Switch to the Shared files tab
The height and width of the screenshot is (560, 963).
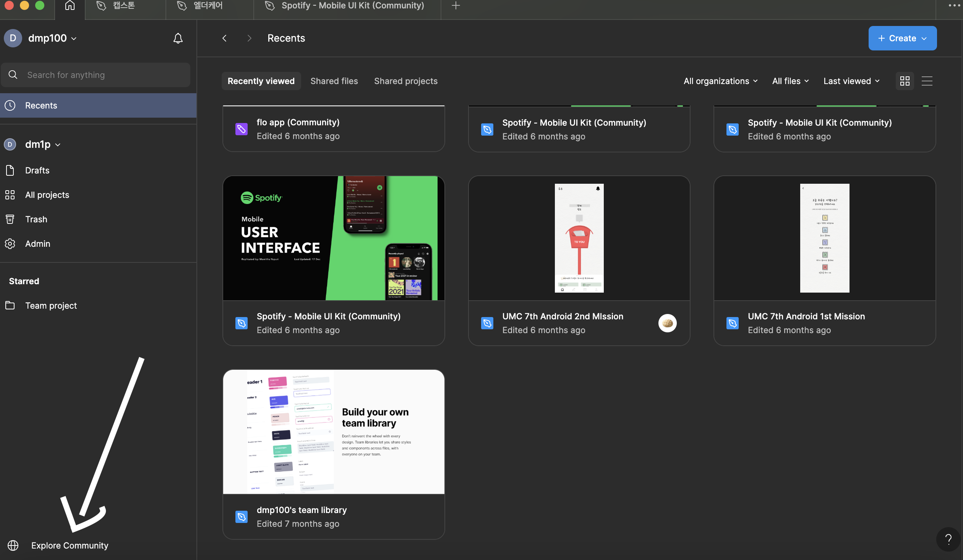click(334, 81)
